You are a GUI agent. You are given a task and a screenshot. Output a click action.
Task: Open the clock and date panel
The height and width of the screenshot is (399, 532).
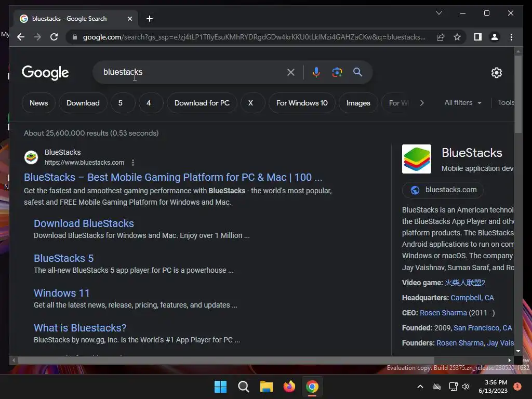coord(493,387)
